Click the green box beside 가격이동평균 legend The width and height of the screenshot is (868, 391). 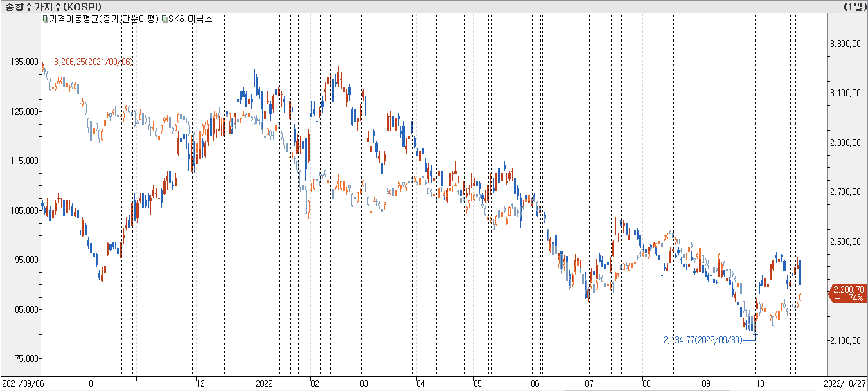point(45,19)
